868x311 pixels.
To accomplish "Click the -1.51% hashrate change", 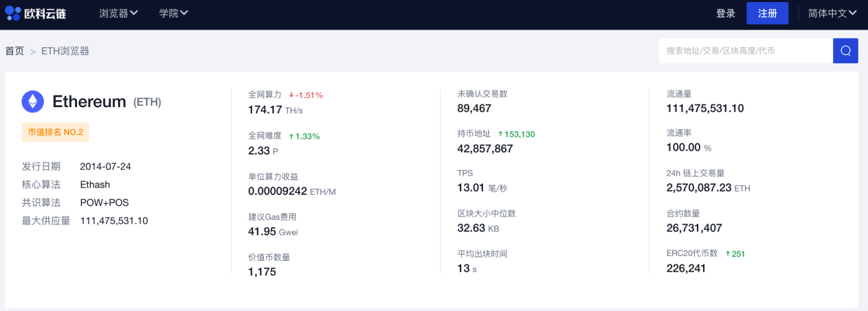I will (305, 95).
